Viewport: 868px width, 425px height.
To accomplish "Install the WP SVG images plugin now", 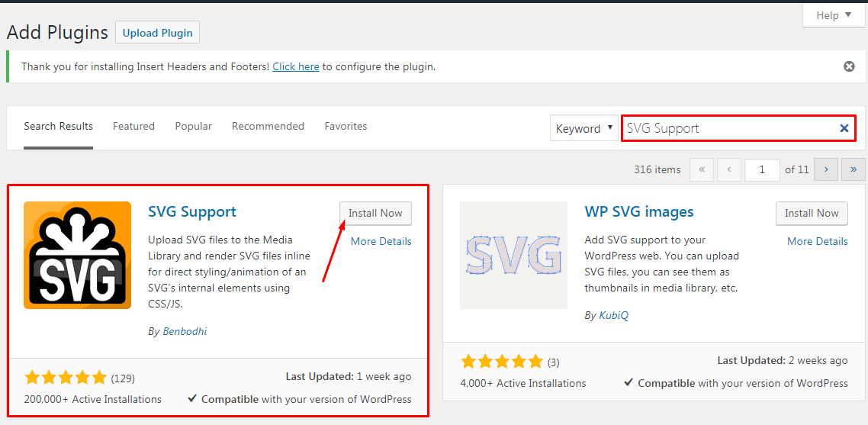I will 812,214.
